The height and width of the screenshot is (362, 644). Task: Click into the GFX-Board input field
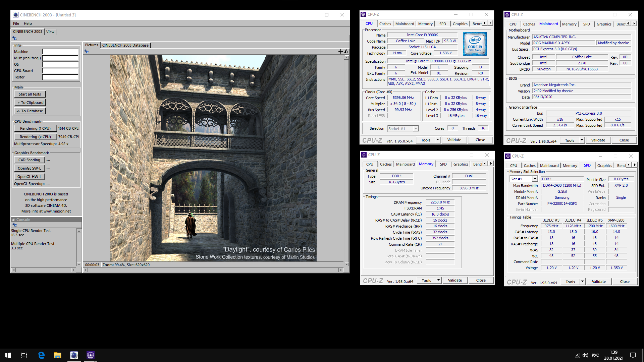pos(60,71)
